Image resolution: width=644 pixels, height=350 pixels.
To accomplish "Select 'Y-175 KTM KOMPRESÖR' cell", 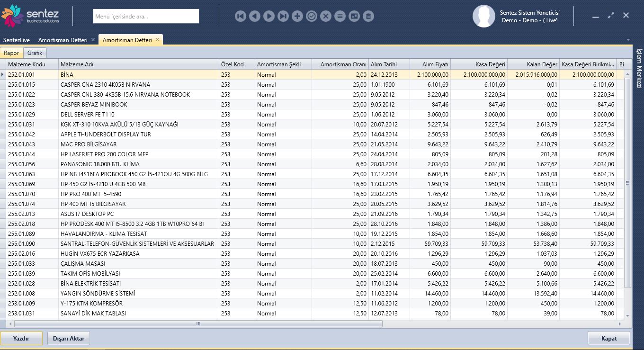I will pyautogui.click(x=139, y=303).
